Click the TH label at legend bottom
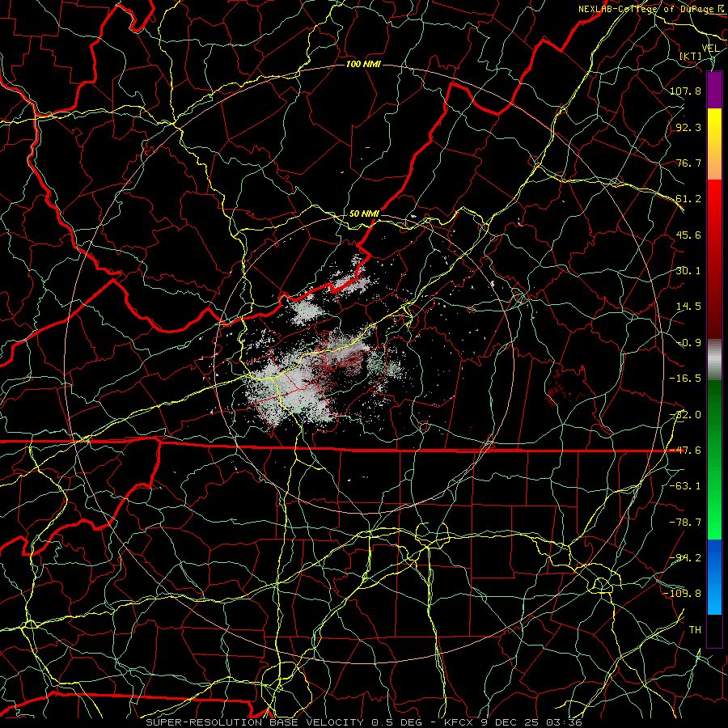The image size is (728, 728). 695,630
